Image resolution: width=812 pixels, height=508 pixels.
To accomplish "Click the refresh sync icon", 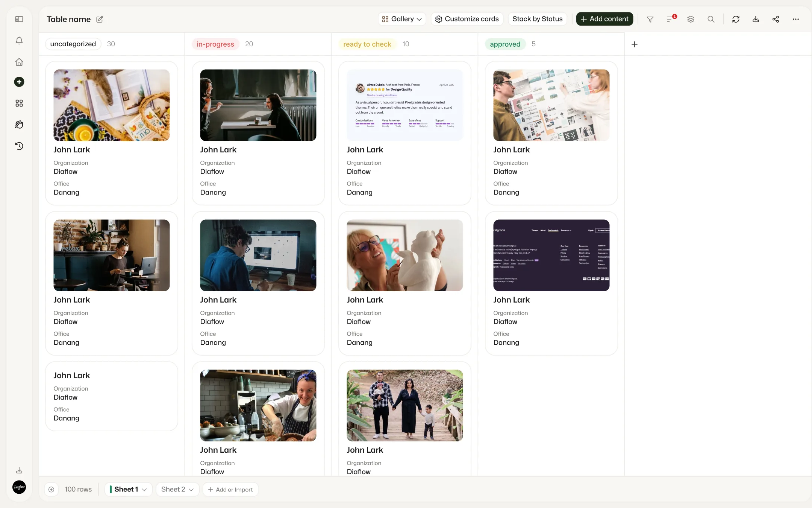I will coord(736,19).
